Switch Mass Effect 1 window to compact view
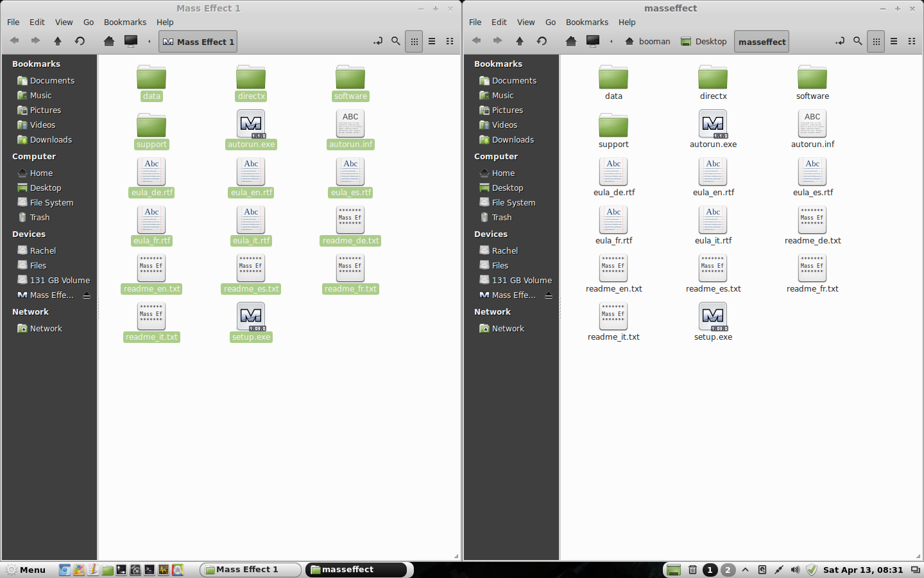The image size is (924, 578). pyautogui.click(x=450, y=41)
